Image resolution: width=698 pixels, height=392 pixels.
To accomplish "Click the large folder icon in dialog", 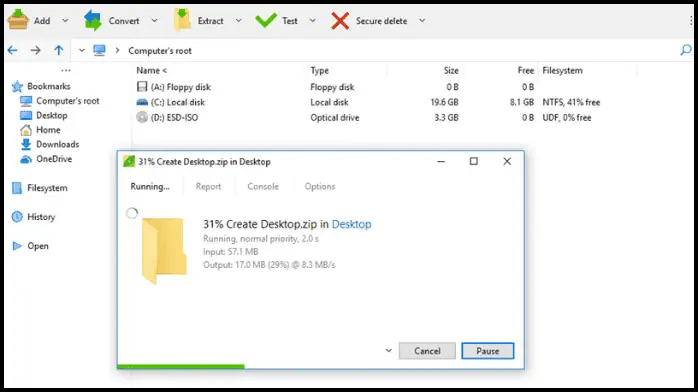I will [x=164, y=251].
